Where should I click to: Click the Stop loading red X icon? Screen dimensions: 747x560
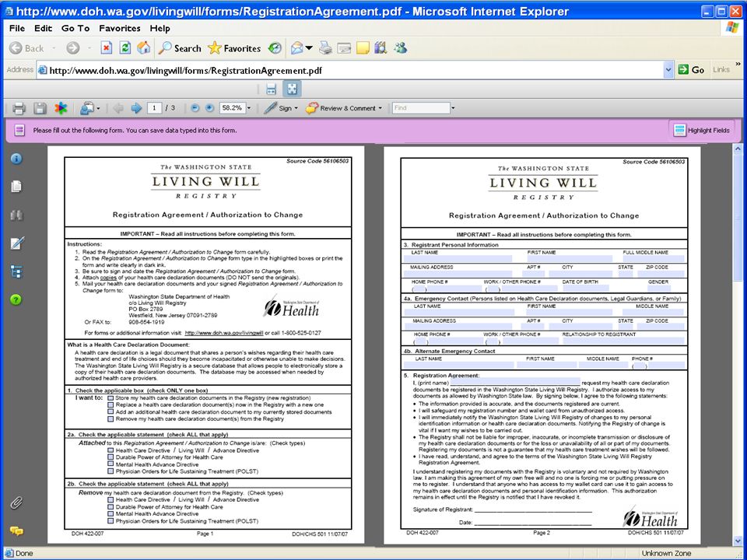(x=107, y=48)
